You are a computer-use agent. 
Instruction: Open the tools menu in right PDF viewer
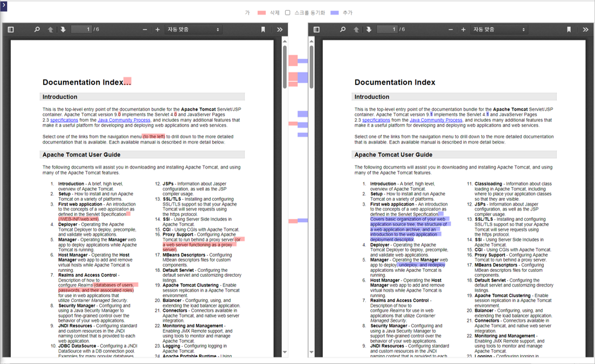[585, 30]
